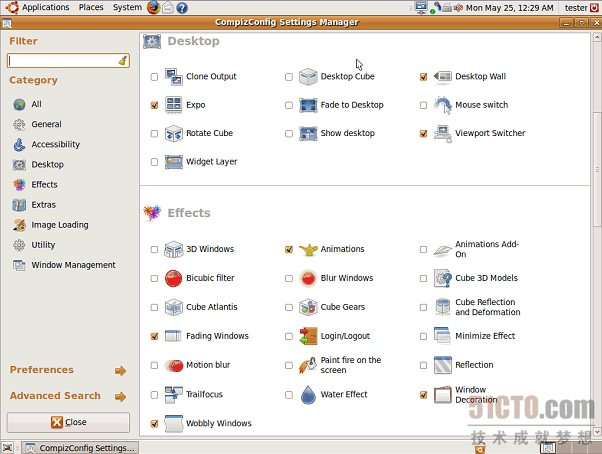This screenshot has width=602, height=454.
Task: Enable the Desktop Cube checkbox
Action: (289, 77)
